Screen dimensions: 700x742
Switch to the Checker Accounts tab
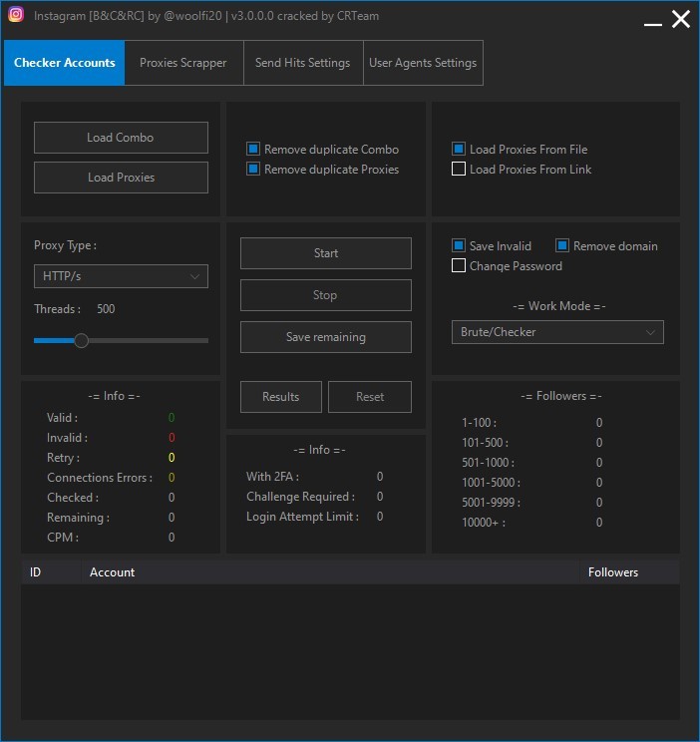tap(65, 63)
